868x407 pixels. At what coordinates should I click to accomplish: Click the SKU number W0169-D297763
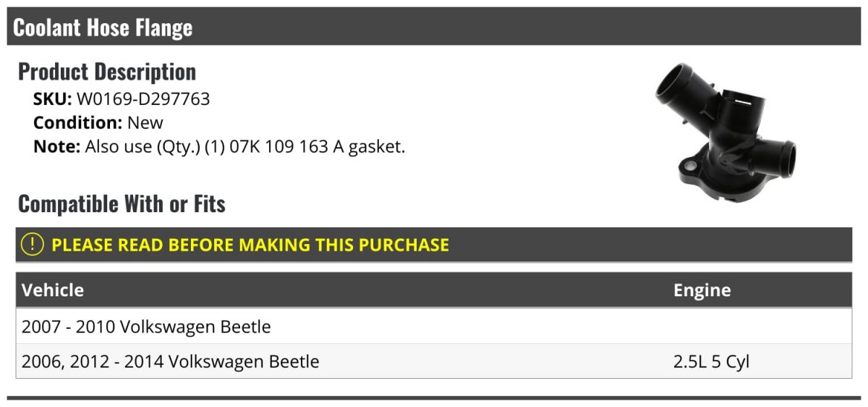(x=143, y=99)
